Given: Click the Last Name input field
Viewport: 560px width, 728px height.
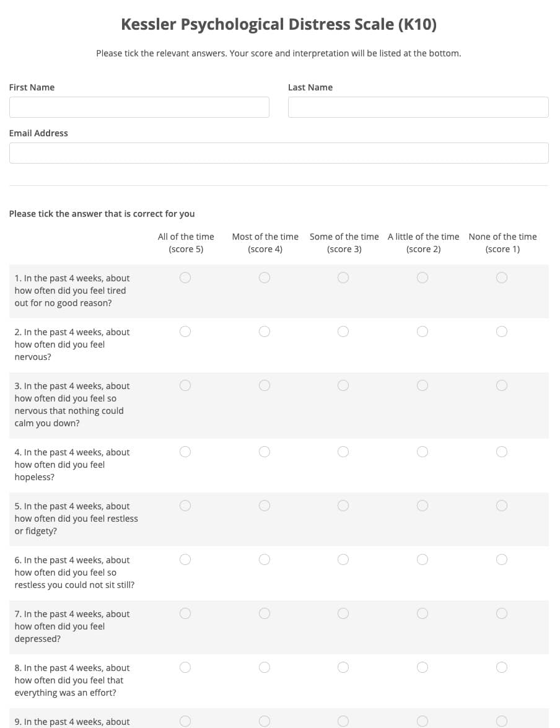Looking at the screenshot, I should (x=418, y=107).
